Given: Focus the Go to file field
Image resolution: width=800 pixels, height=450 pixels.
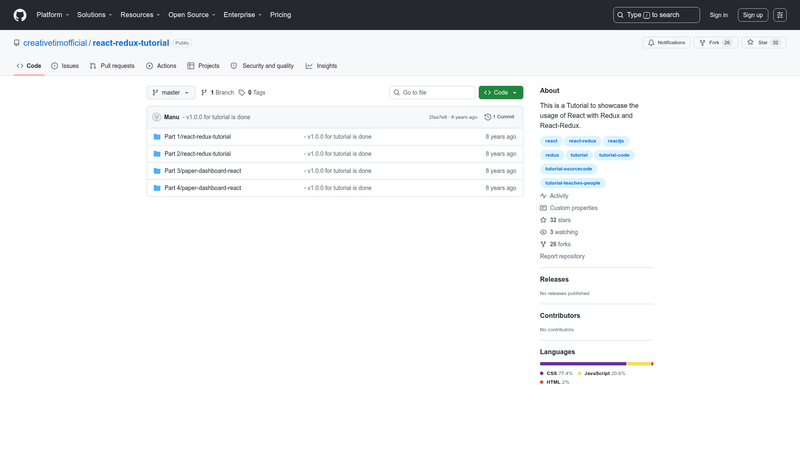Looking at the screenshot, I should click(432, 92).
